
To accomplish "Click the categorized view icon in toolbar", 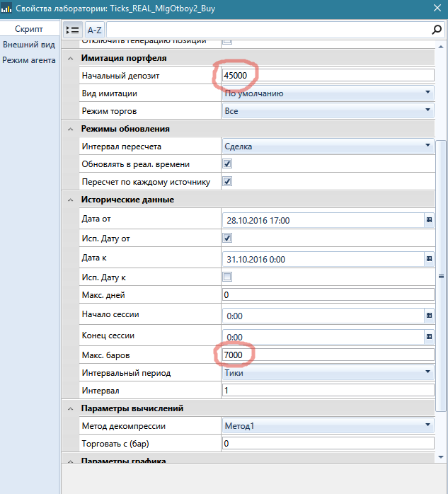I will tap(72, 30).
